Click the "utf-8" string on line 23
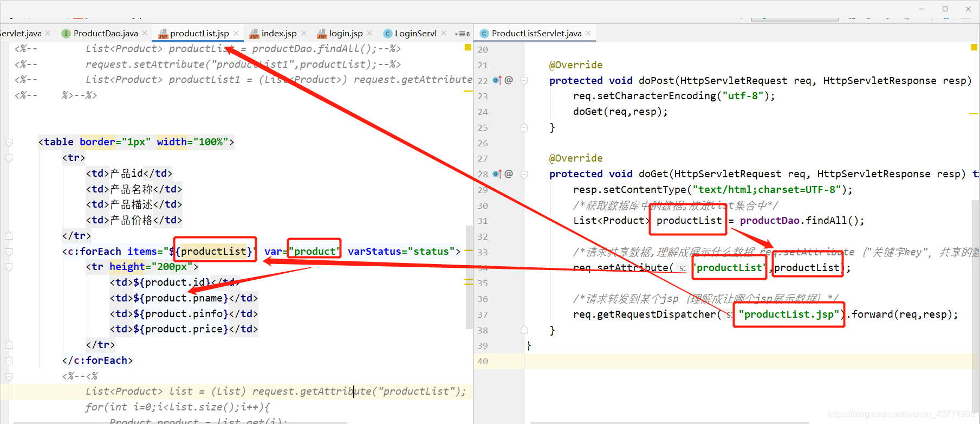 742,96
